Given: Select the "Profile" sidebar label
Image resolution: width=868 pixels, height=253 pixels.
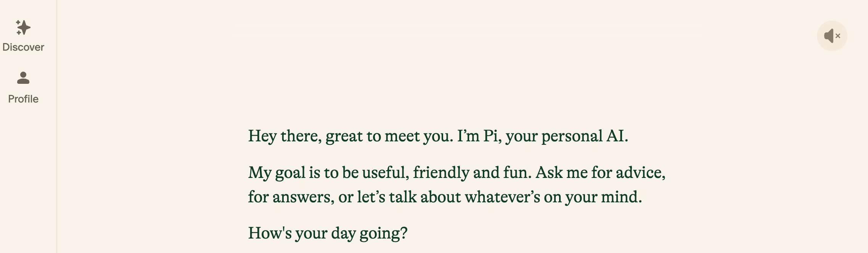Looking at the screenshot, I should tap(23, 99).
